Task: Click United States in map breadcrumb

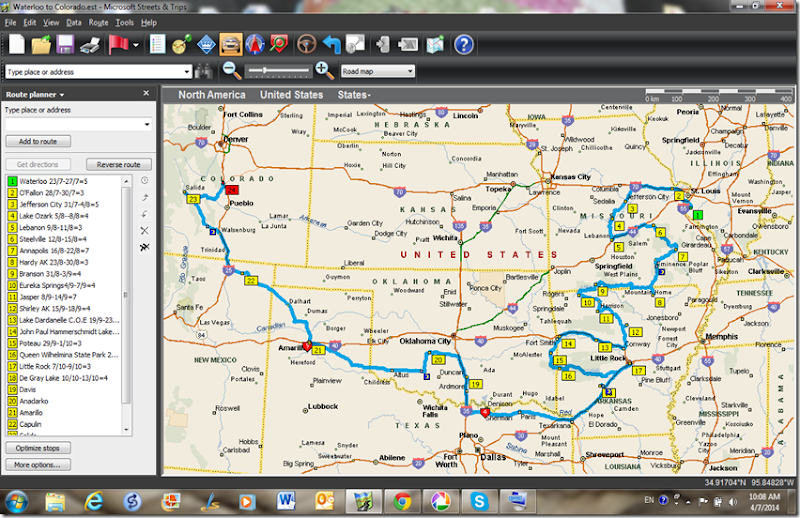Action: [x=291, y=95]
